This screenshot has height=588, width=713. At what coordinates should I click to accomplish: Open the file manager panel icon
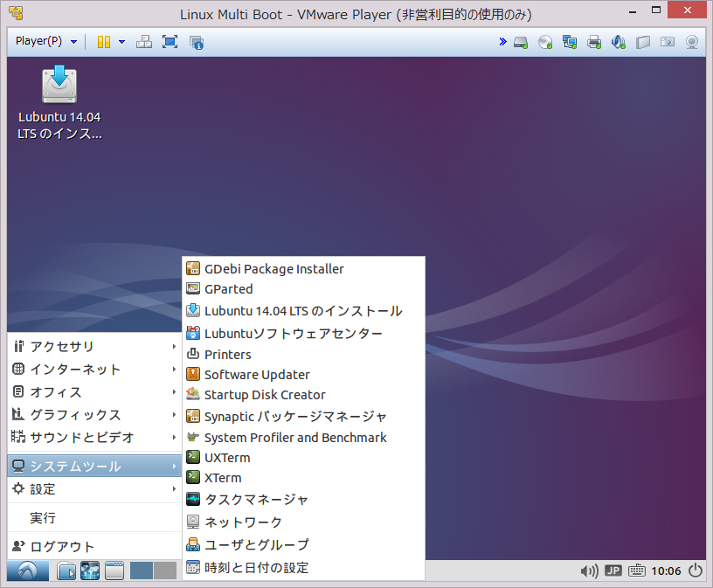pos(66,571)
